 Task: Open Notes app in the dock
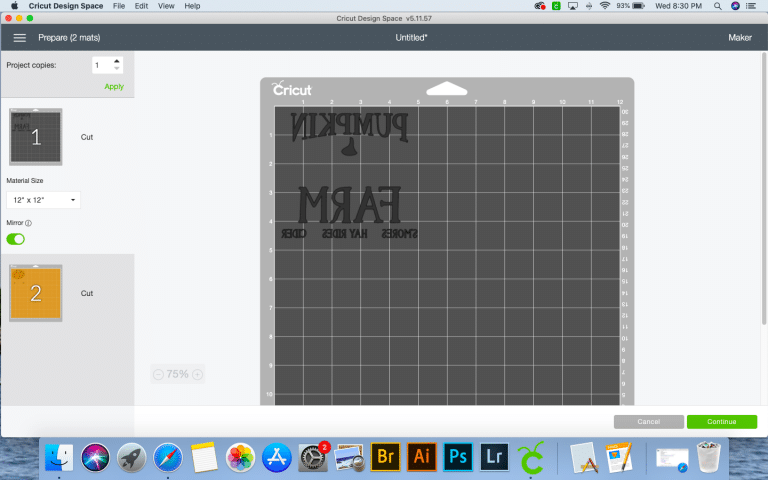pos(204,456)
